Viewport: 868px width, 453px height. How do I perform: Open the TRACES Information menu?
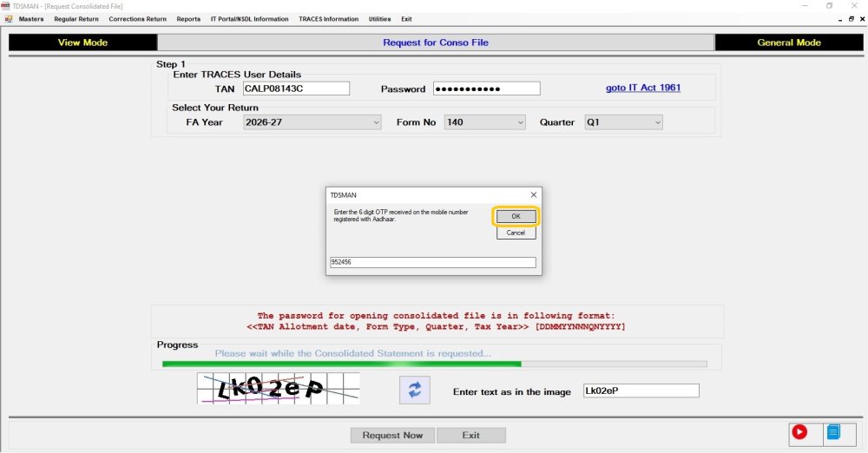329,19
